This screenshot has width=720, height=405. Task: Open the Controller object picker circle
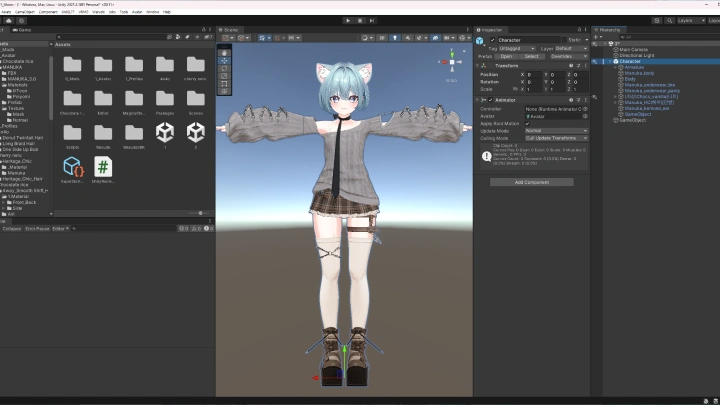point(585,109)
